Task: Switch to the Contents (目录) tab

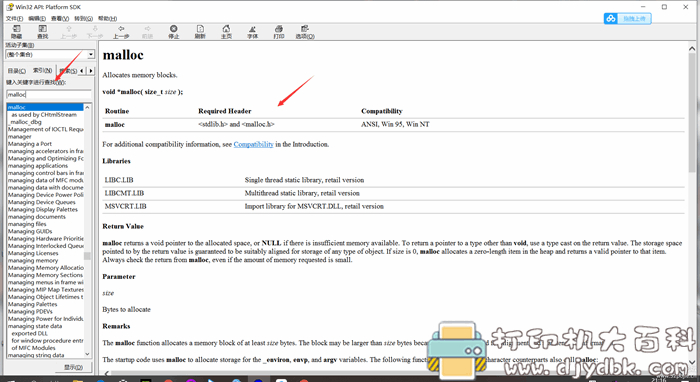Action: tap(17, 71)
